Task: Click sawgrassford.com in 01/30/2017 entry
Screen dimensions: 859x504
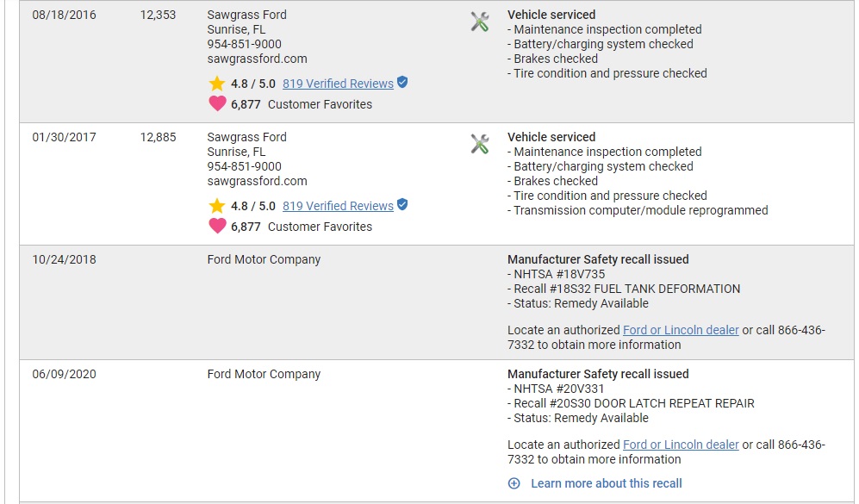Action: coord(257,181)
